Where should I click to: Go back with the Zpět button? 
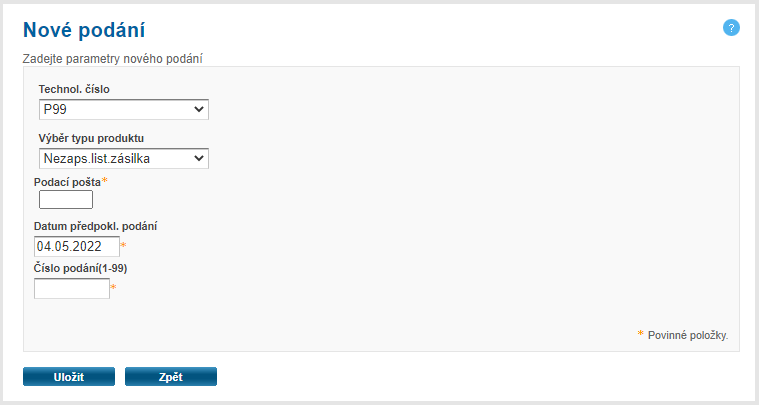pos(170,376)
